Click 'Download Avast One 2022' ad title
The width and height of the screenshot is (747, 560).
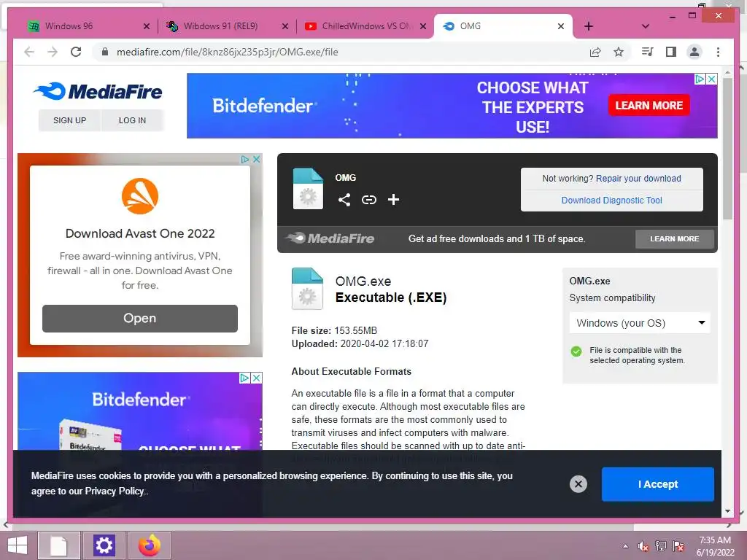[140, 233]
